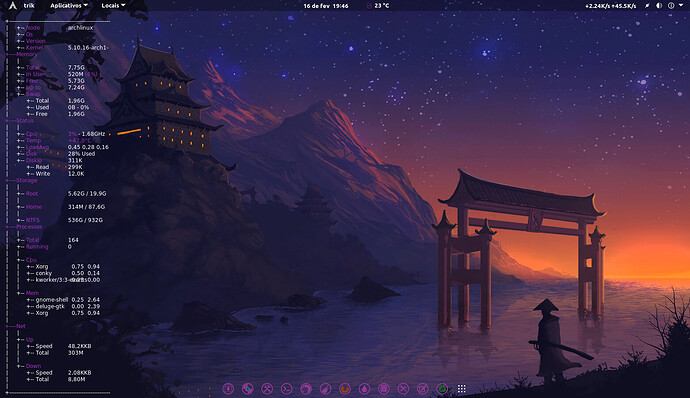Launch the terminal from the dock

pos(286,388)
